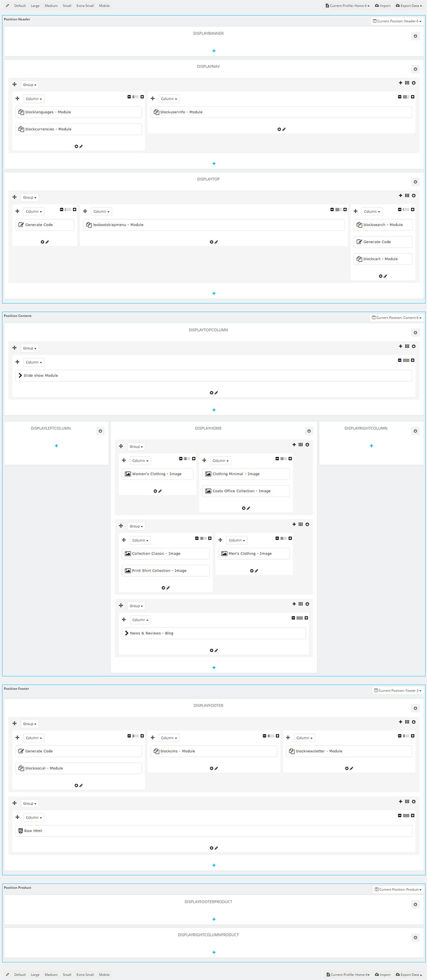Open Current Position: Header 6 dropdown
Viewport: 427px width, 980px height.
click(397, 21)
